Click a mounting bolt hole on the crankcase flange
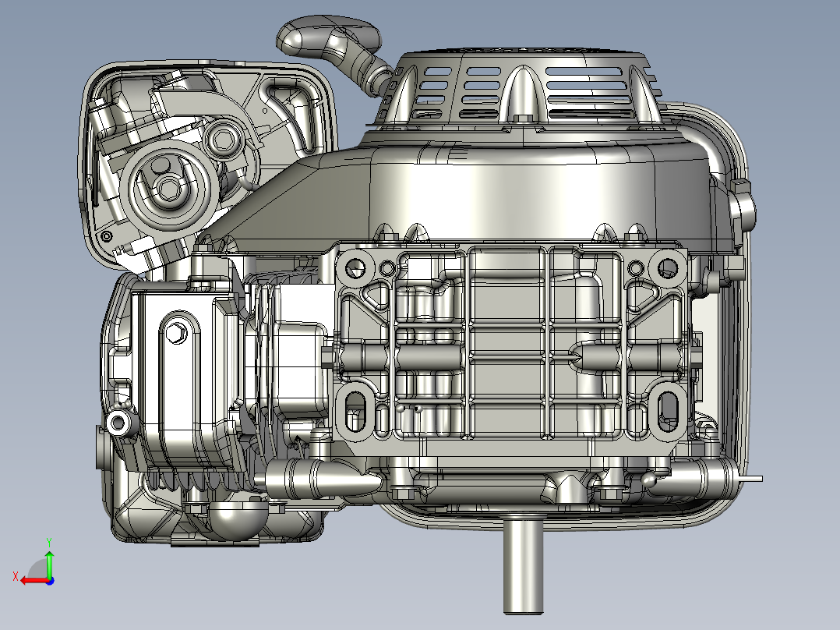This screenshot has height=630, width=840. (356, 269)
